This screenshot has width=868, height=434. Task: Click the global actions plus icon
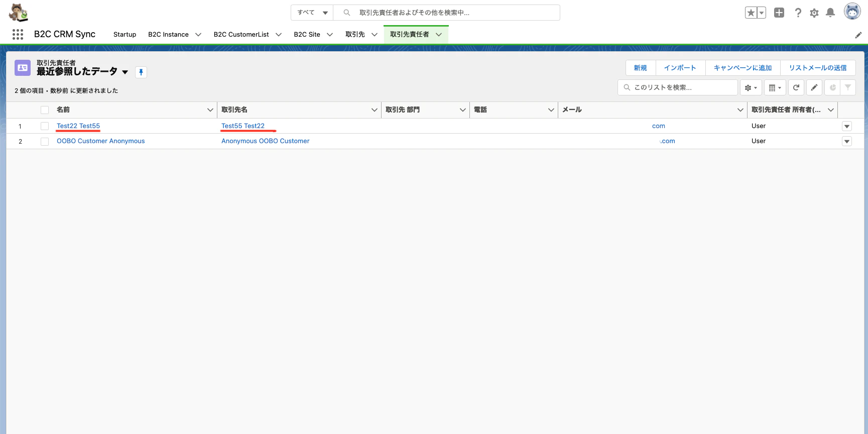pos(779,13)
